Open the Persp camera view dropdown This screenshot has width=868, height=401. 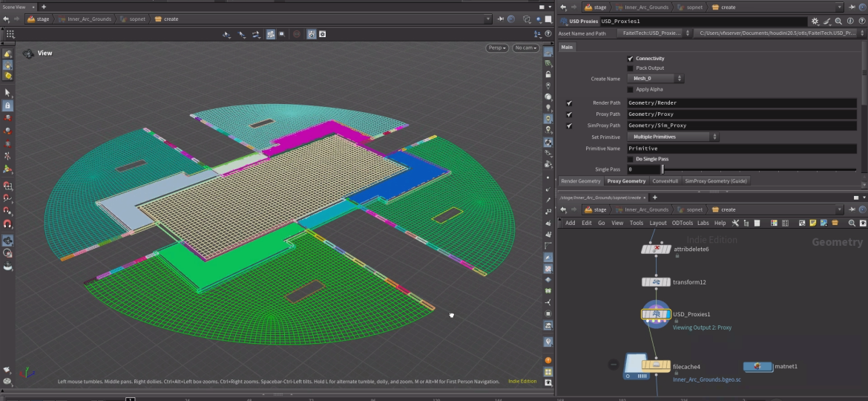coord(497,48)
